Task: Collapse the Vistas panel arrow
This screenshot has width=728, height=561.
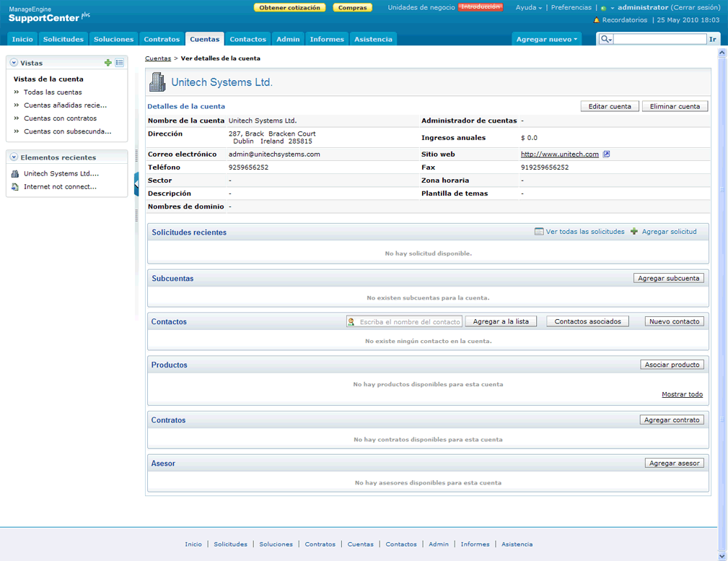Action: 14,62
